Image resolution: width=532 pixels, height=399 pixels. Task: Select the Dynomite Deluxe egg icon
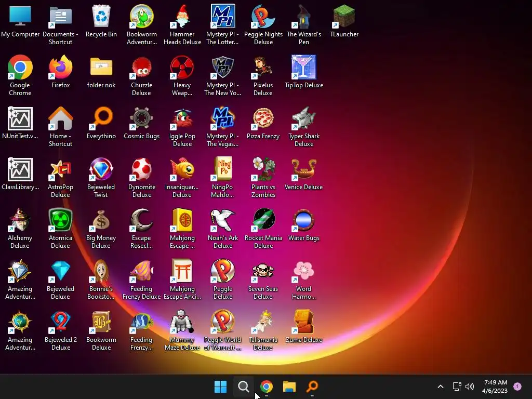(141, 169)
